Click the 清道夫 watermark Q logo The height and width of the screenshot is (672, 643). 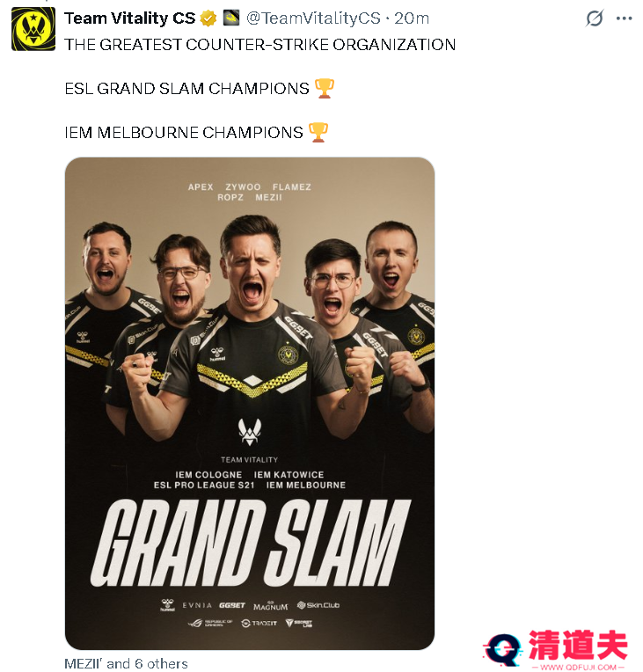503,650
